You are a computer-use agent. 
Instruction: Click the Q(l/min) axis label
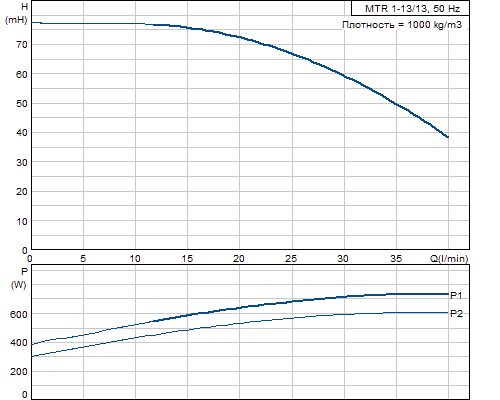(x=449, y=259)
